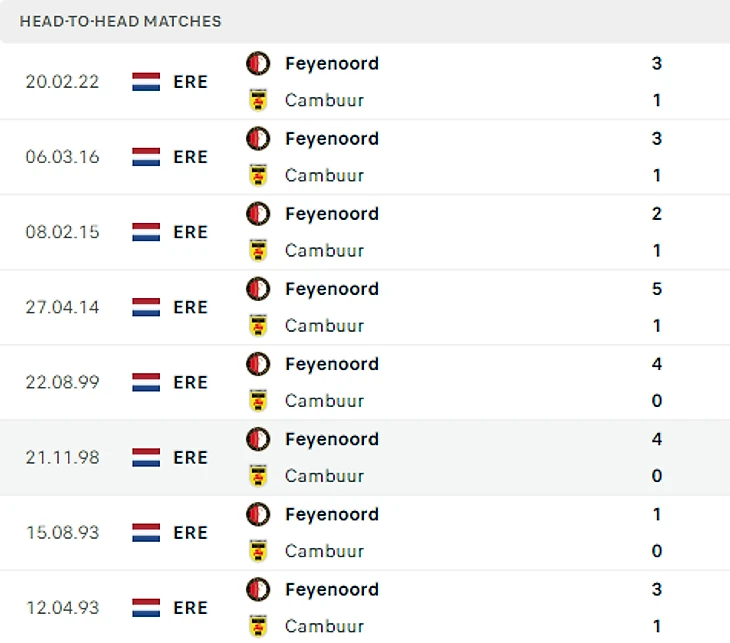The width and height of the screenshot is (730, 643).
Task: Click Netherlands flag beside 22.08.99 match
Action: (146, 382)
